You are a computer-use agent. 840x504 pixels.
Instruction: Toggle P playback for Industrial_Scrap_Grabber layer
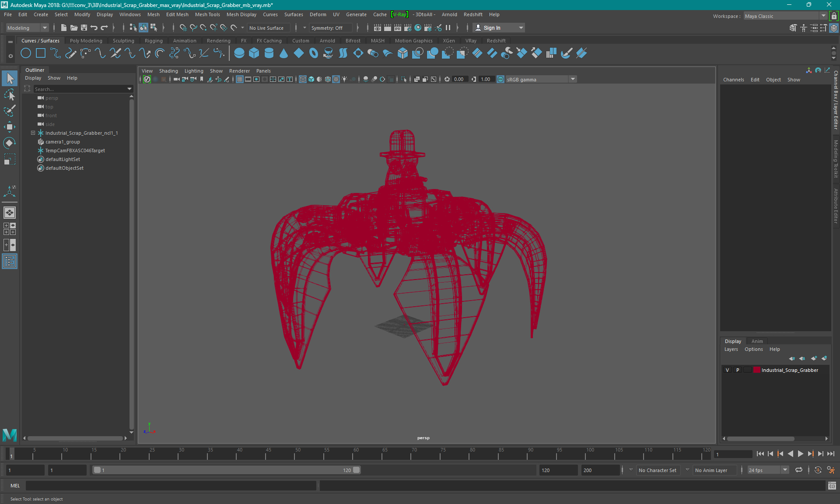(x=737, y=370)
